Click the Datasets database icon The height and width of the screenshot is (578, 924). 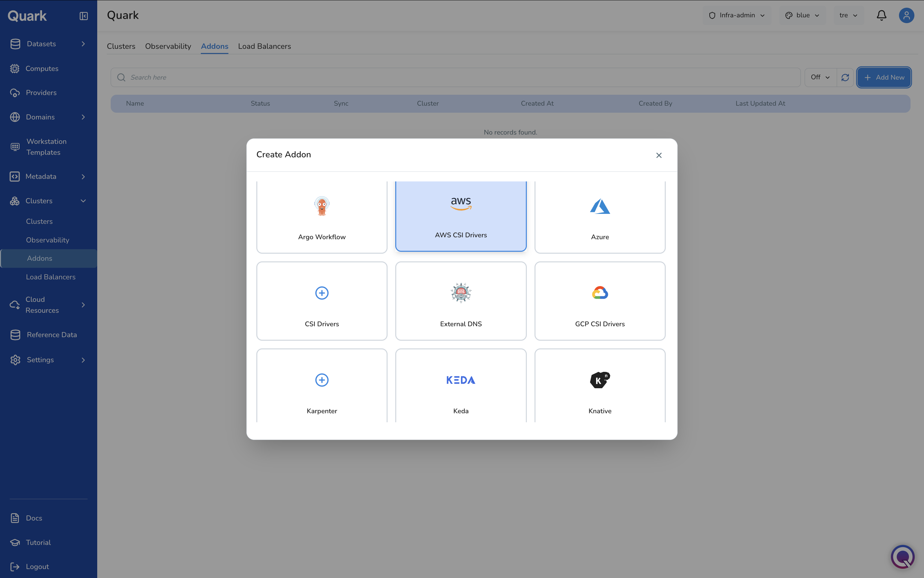[x=15, y=44]
